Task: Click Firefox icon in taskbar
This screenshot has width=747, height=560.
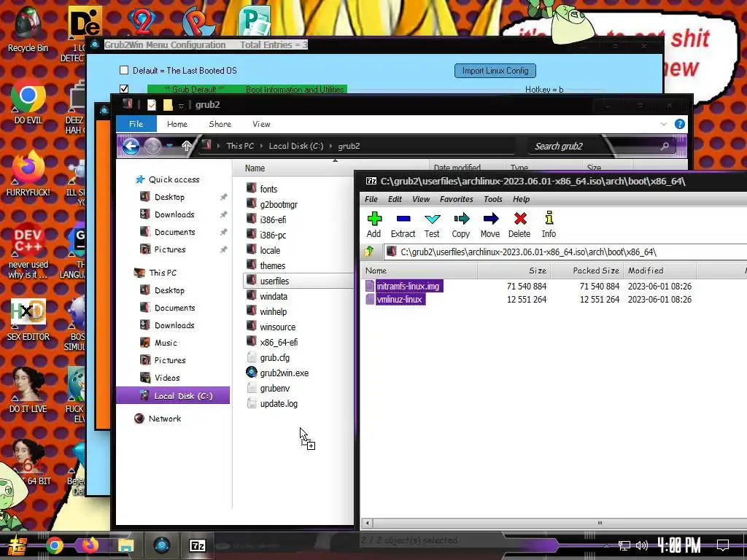Action: [x=90, y=545]
